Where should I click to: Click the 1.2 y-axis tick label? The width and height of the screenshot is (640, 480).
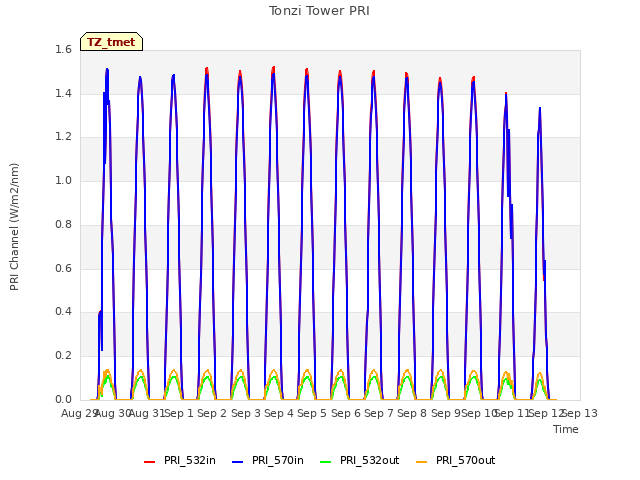coord(63,137)
